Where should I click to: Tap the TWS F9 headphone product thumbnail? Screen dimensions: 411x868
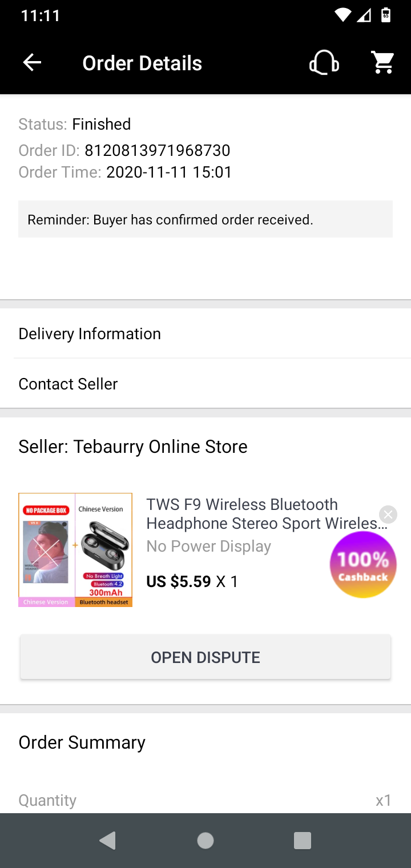pyautogui.click(x=75, y=549)
